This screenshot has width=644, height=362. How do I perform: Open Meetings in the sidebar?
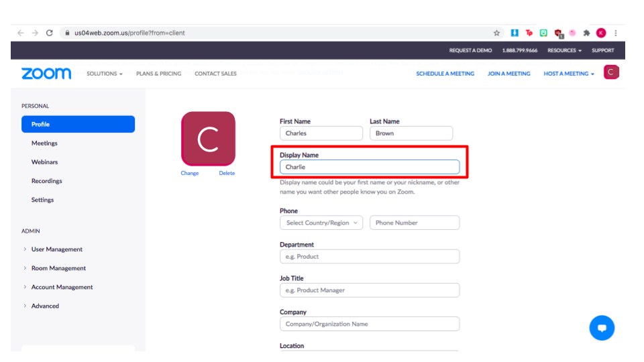pos(44,143)
